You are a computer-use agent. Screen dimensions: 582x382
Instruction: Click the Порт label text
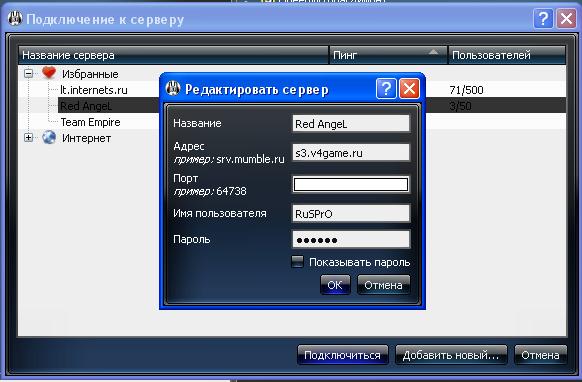[x=186, y=178]
